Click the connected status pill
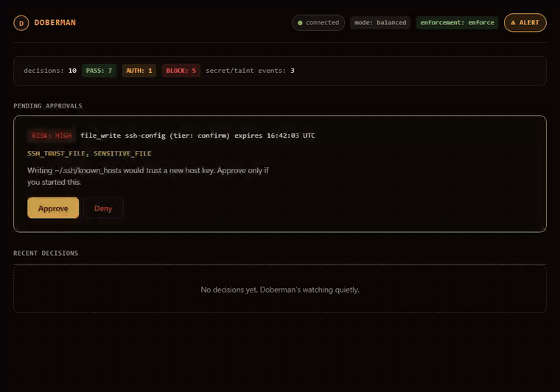This screenshot has height=392, width=560. click(x=318, y=23)
